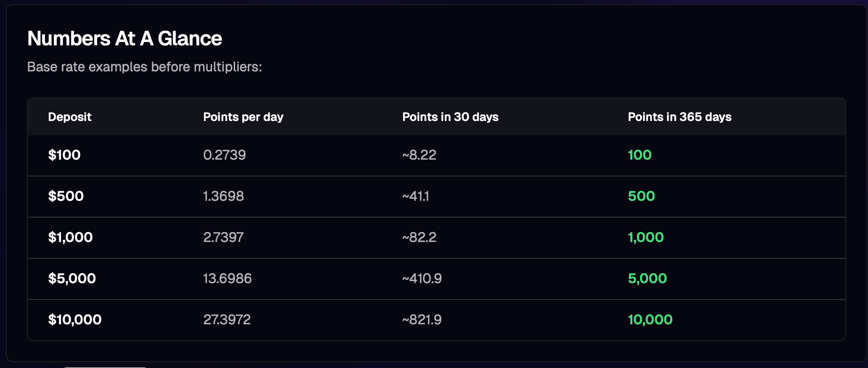
Task: Click the 'Points in 30 days' header
Action: point(450,117)
